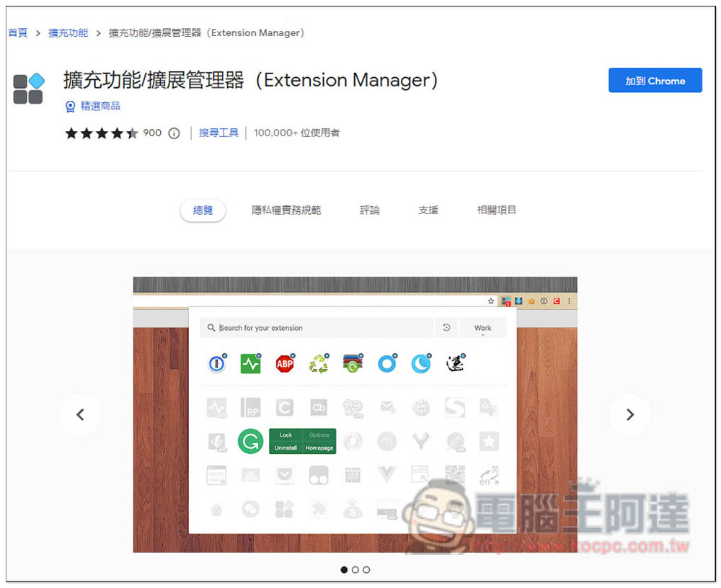Go to the 擴充功能 breadcrumb link

coord(68,33)
